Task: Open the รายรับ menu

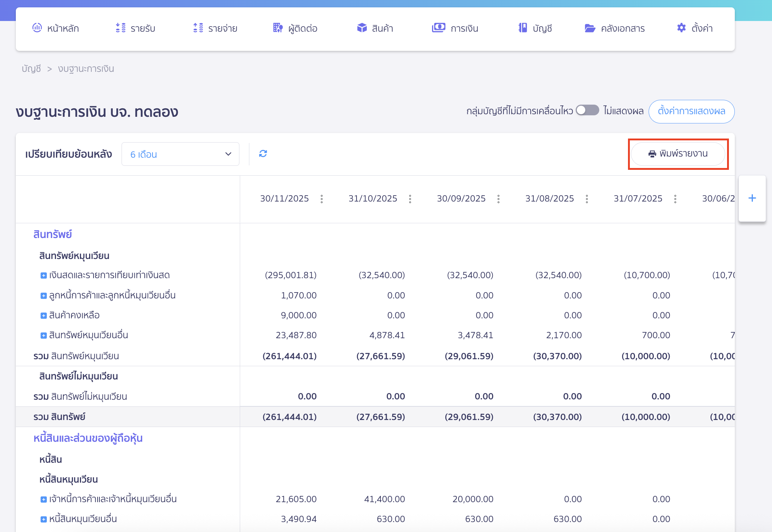Action: pos(136,28)
